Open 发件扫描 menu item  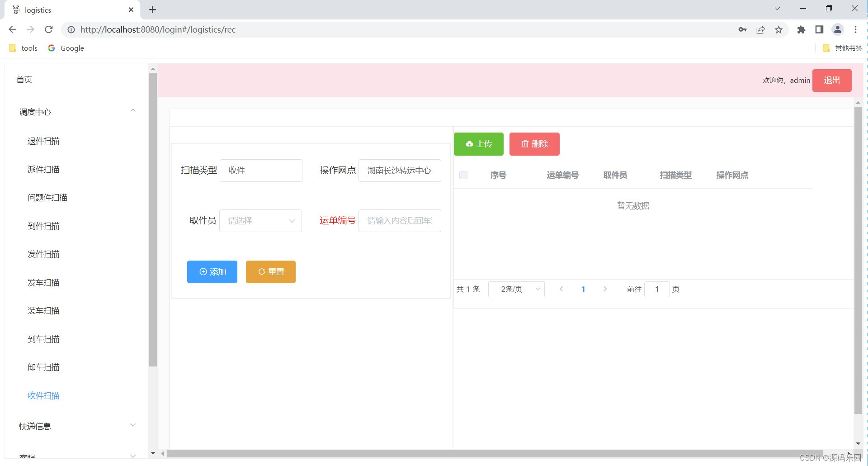tap(43, 254)
